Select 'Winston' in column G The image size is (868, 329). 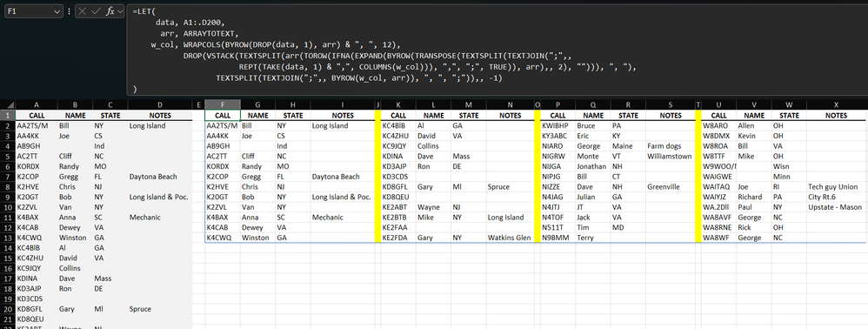(257, 238)
